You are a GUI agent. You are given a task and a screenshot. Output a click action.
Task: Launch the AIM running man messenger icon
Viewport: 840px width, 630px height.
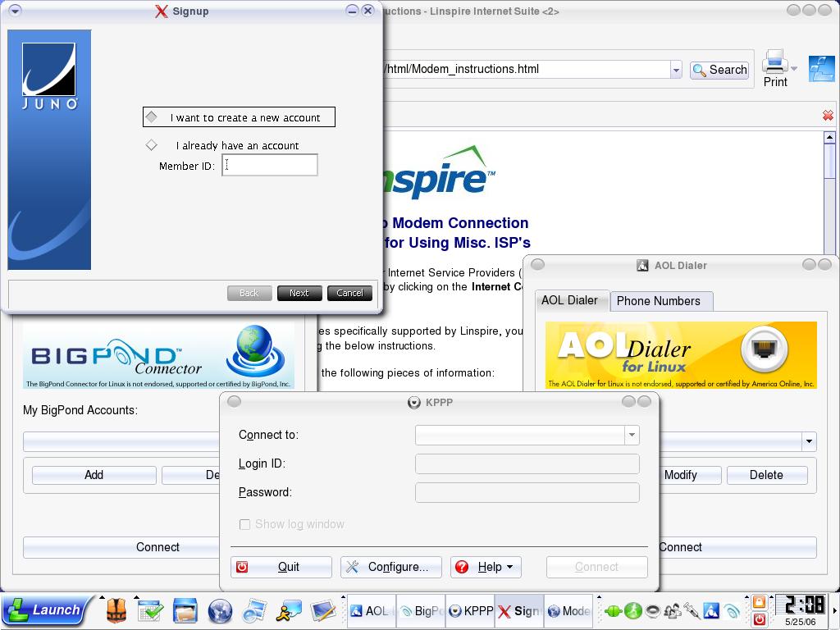289,610
